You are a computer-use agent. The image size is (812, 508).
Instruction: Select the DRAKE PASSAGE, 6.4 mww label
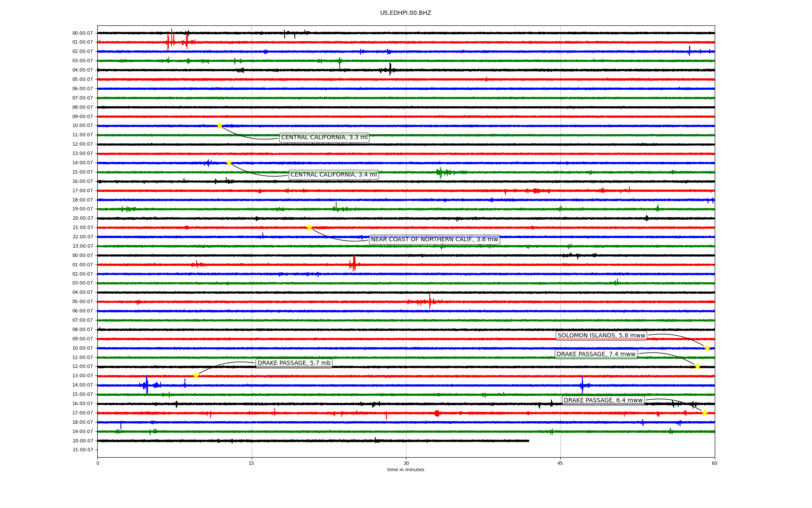pyautogui.click(x=603, y=400)
